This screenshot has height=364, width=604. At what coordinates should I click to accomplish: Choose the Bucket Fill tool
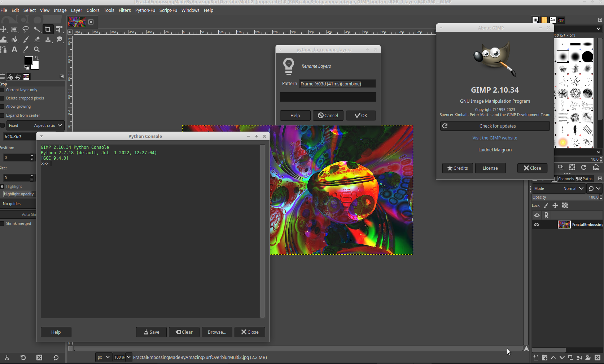point(14,40)
